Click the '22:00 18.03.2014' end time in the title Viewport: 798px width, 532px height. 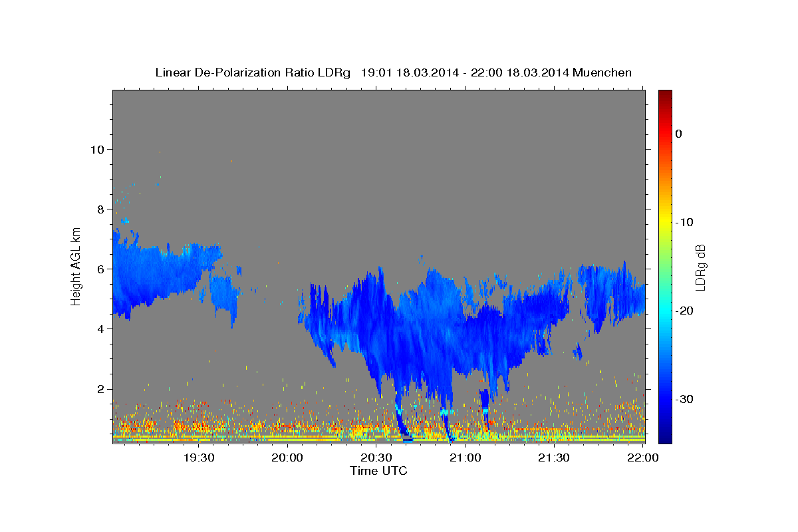pyautogui.click(x=519, y=72)
